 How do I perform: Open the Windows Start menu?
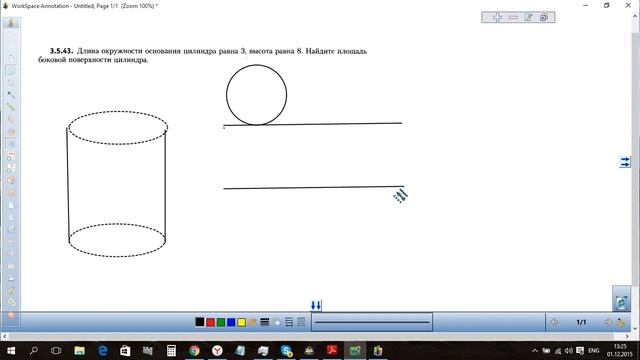pos(11,351)
